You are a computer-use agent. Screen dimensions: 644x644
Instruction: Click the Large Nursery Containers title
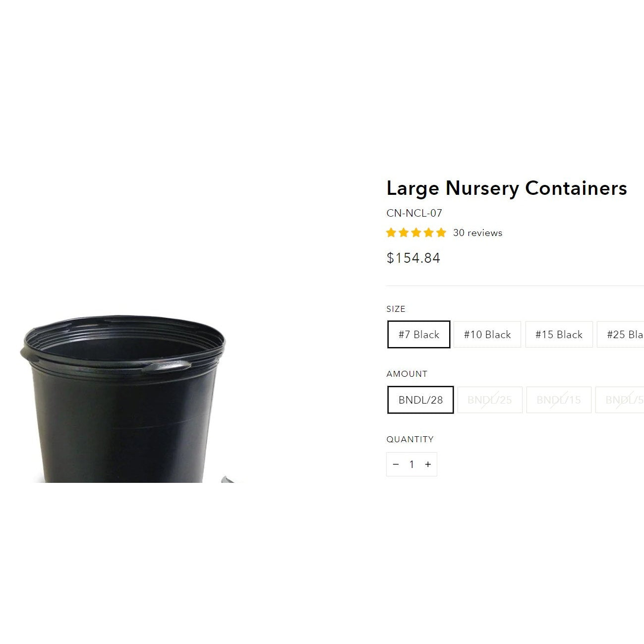pyautogui.click(x=507, y=188)
